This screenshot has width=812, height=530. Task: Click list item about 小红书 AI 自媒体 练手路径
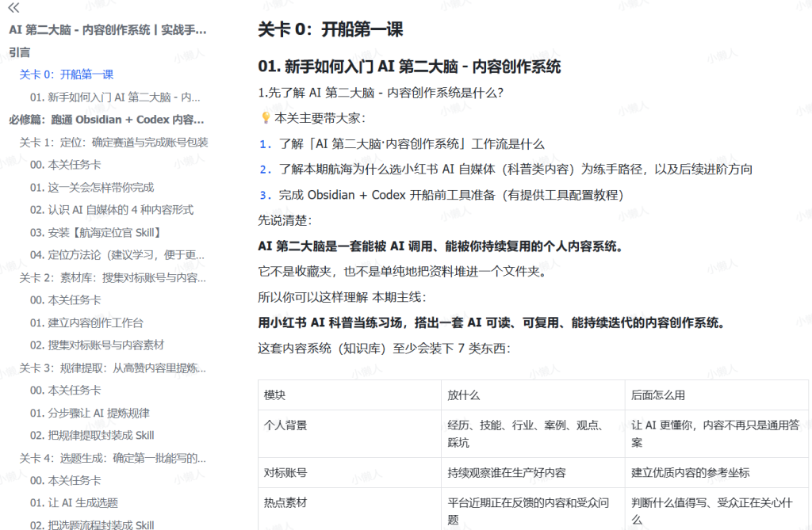tap(515, 170)
